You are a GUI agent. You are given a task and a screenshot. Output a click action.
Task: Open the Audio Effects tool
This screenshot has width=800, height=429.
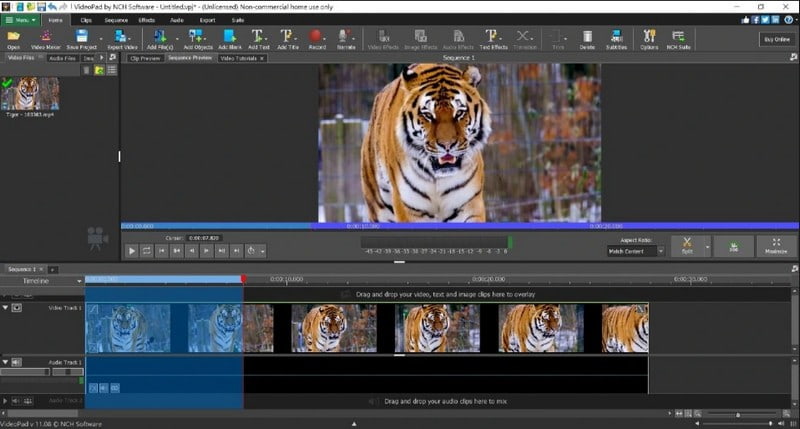tap(458, 39)
